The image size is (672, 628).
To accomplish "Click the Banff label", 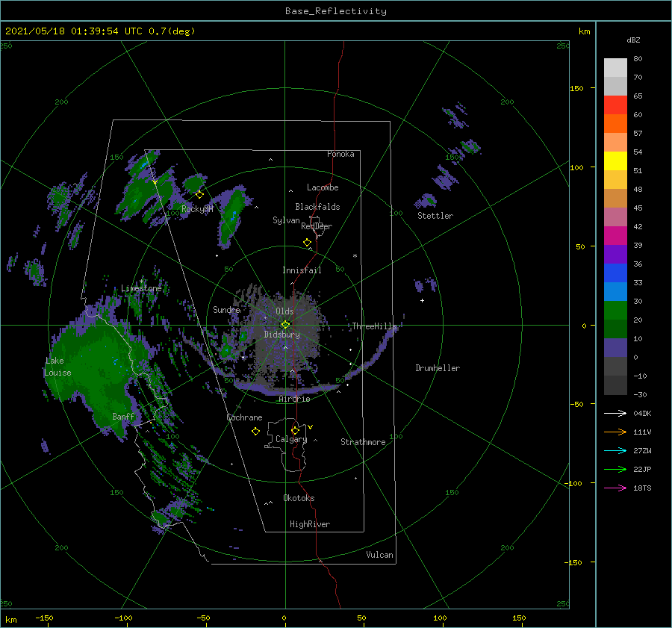I will 123,417.
